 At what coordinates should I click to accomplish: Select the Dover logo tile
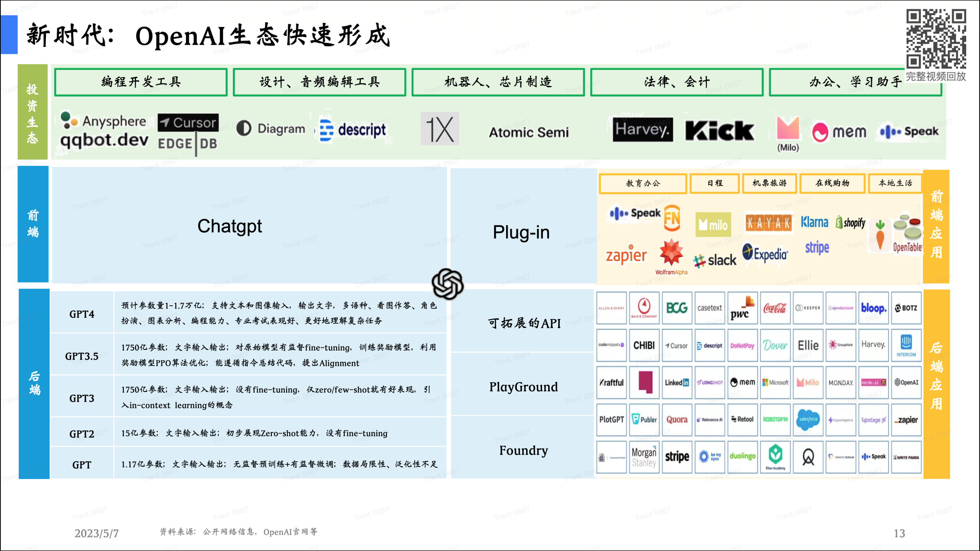tap(775, 346)
